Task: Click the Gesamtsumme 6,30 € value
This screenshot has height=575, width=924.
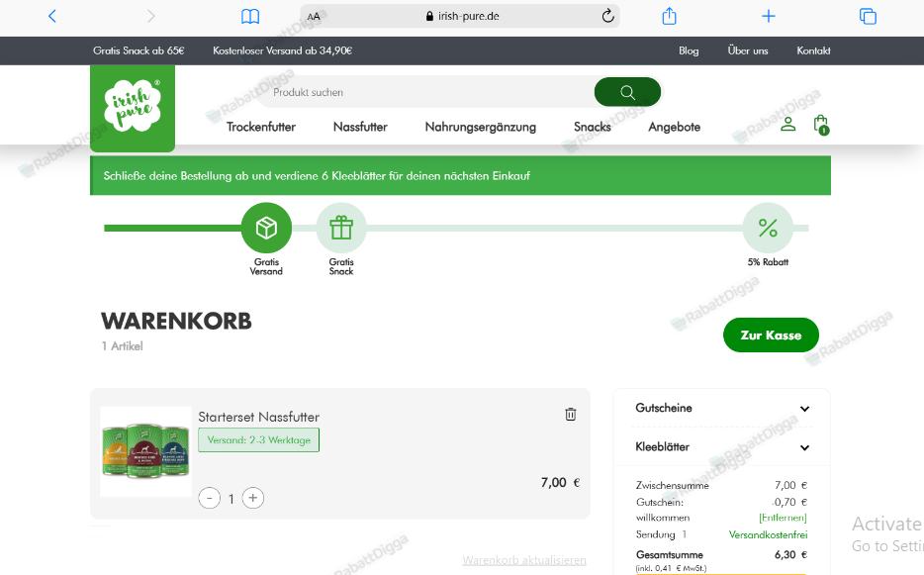Action: coord(790,555)
